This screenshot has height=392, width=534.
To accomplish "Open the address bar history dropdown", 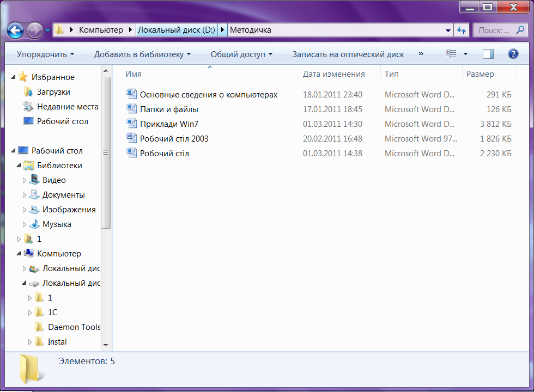I will pos(448,30).
